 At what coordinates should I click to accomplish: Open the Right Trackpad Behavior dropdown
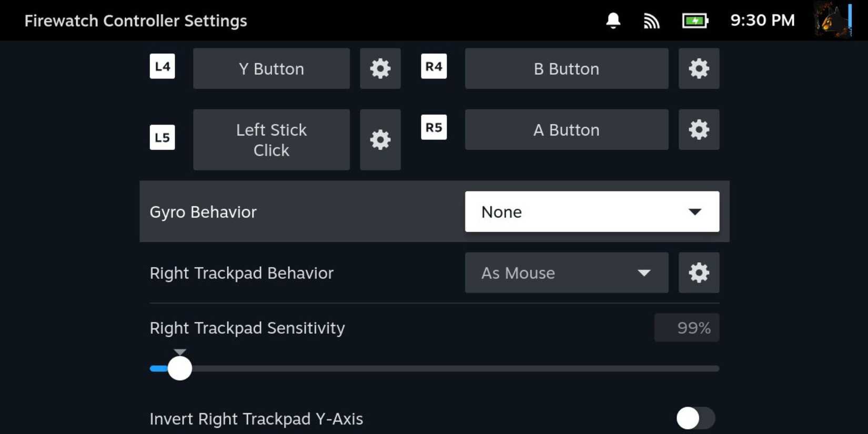(566, 272)
